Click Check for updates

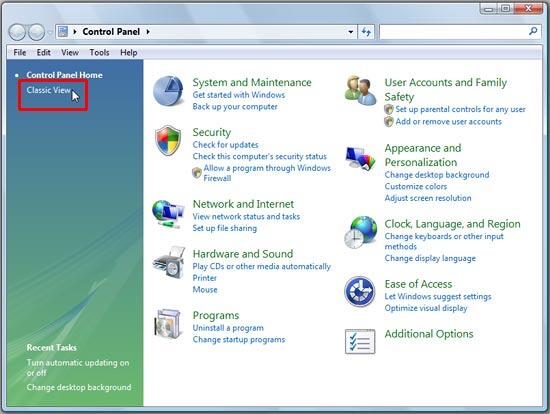[x=225, y=145]
